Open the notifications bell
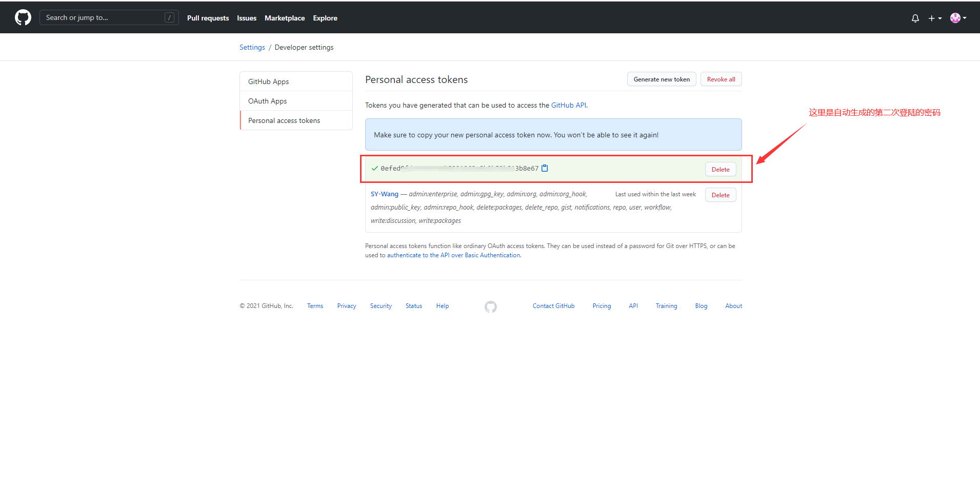980x494 pixels. point(915,18)
